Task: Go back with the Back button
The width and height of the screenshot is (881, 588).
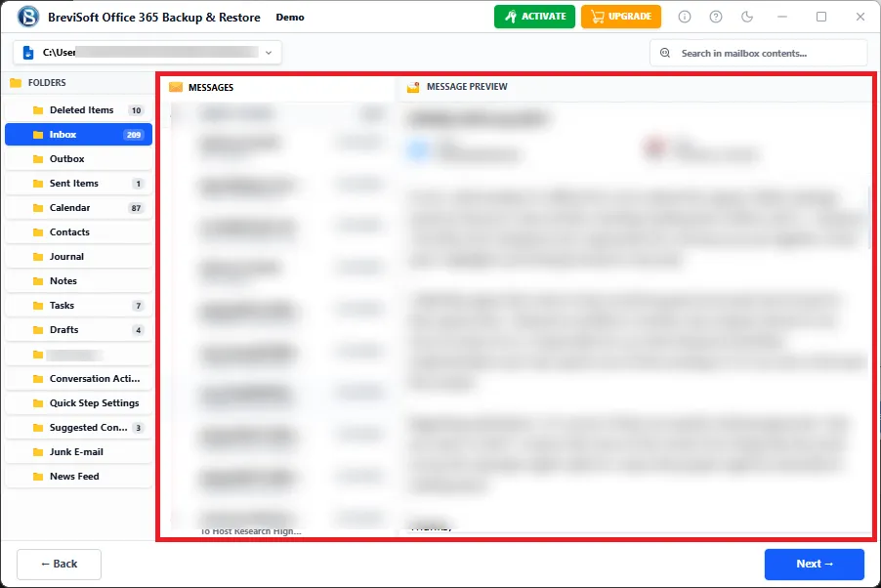Action: (x=59, y=564)
